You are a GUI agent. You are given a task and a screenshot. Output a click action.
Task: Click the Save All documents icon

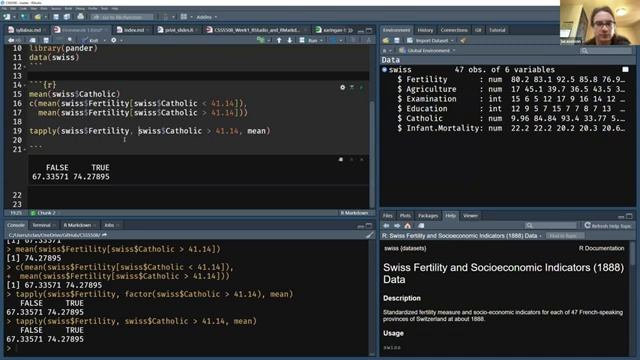[67, 17]
